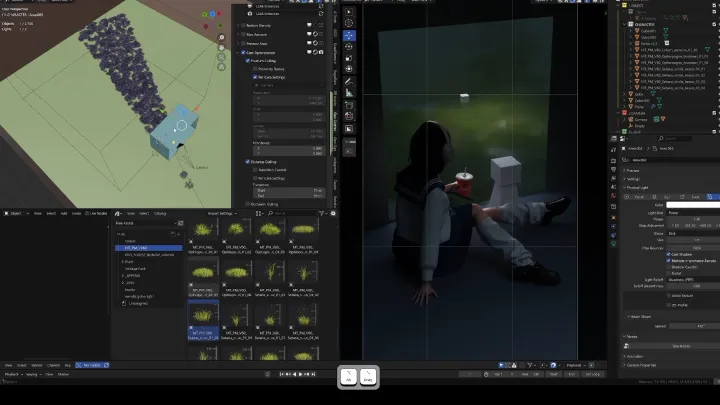Select the Measure tool in viewport toolbar
Image resolution: width=720 pixels, height=405 pixels.
(x=349, y=93)
